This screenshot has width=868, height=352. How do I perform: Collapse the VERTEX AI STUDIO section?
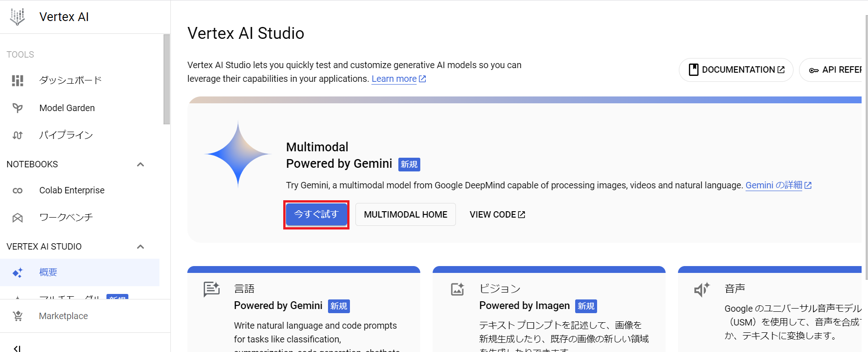(x=141, y=247)
